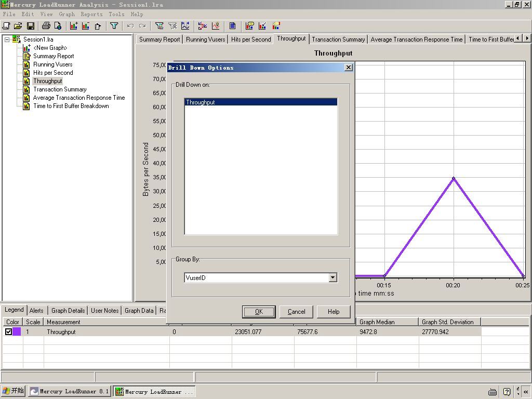532x399 pixels.
Task: Switch to the Summary Report tab
Action: 159,39
